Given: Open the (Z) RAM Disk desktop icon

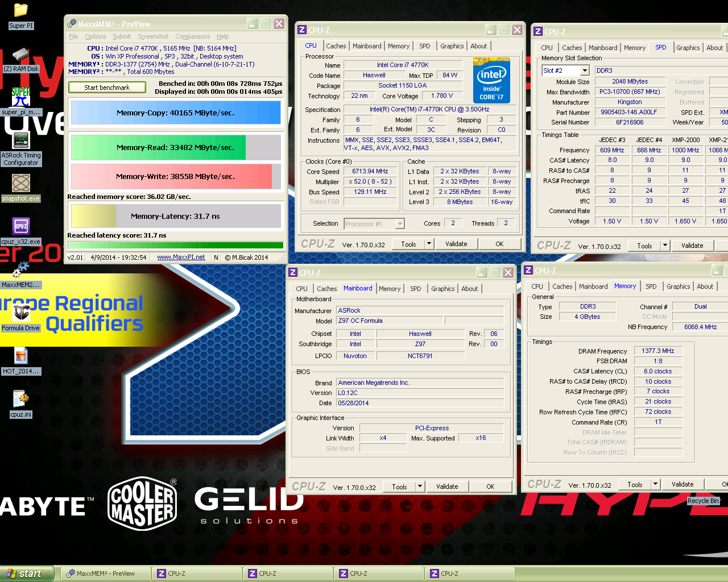Looking at the screenshot, I should pyautogui.click(x=21, y=55).
